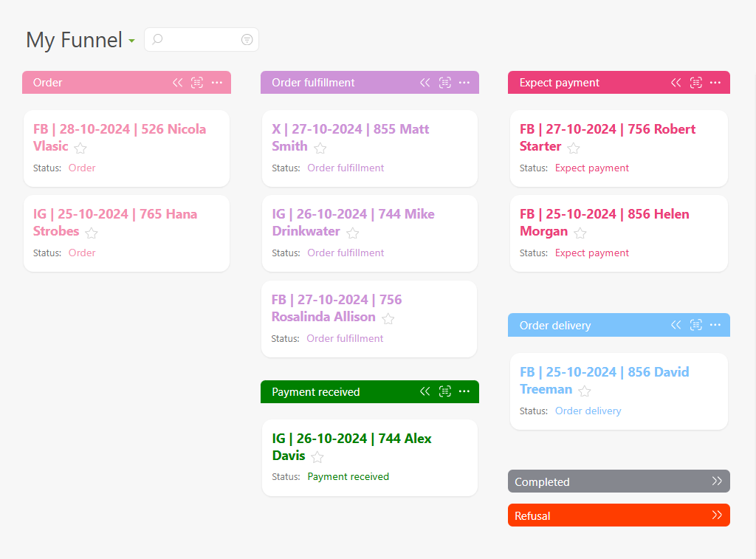Collapse the Payment received column
Screen dimensions: 756x559
click(425, 391)
